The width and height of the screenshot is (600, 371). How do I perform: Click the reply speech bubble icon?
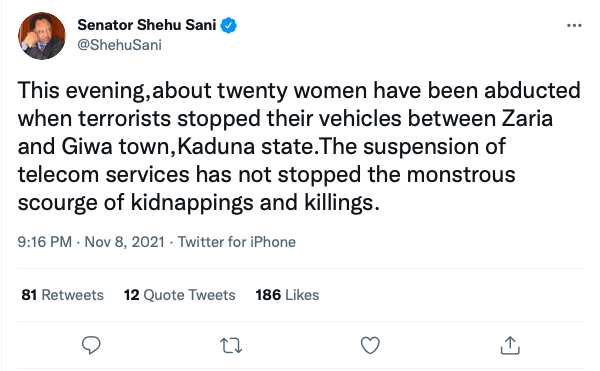click(91, 345)
